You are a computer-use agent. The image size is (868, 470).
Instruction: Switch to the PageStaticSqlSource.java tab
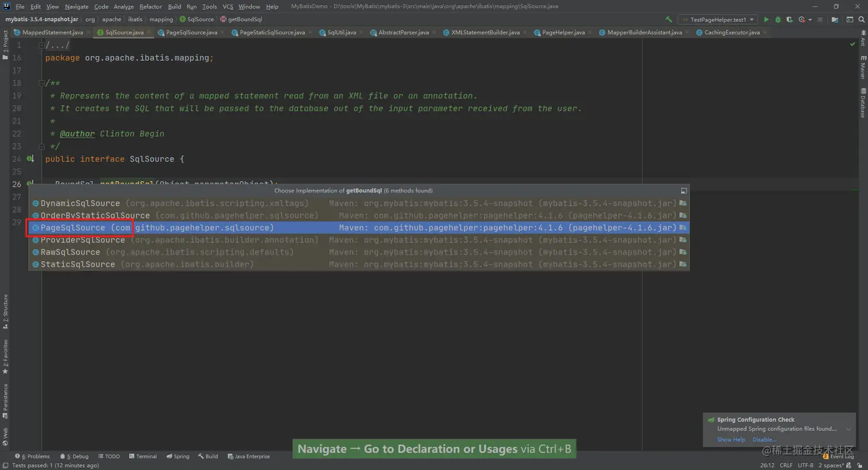coord(272,32)
